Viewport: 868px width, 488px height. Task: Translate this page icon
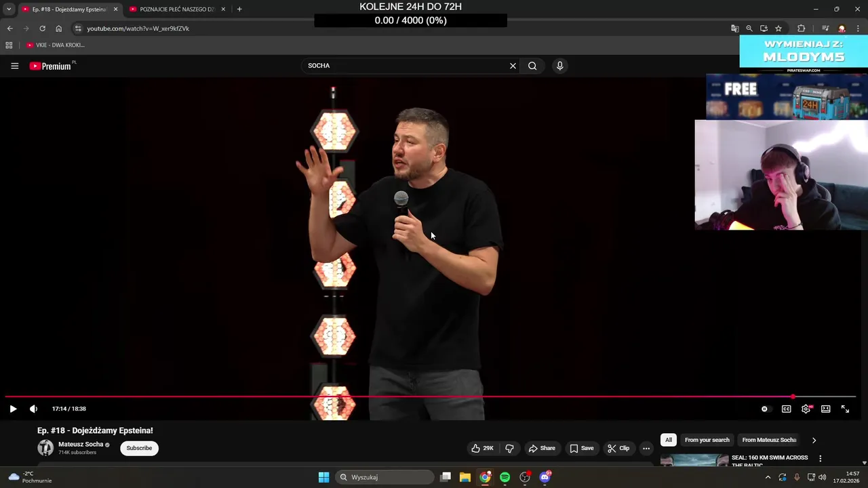(734, 28)
